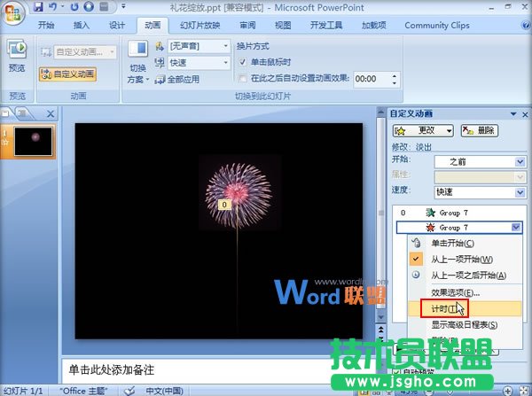
Task: Open the 开始 ribbon tab
Action: pos(46,26)
